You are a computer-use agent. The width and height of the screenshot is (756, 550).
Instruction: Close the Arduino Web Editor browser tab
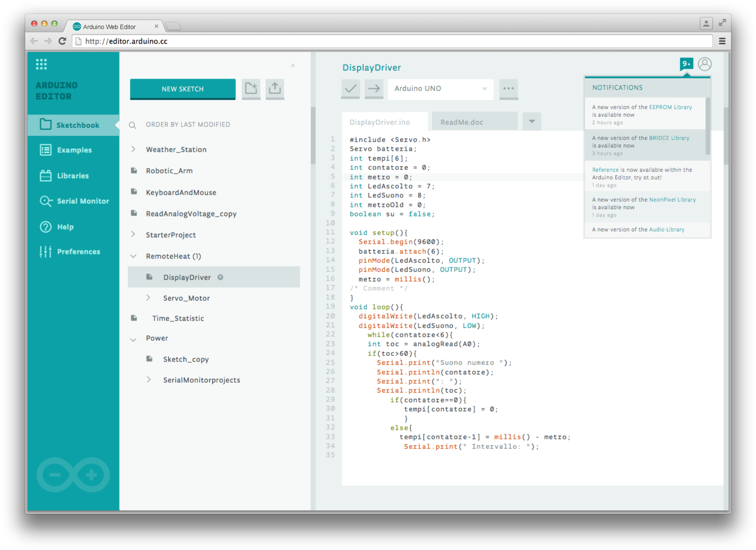click(156, 26)
